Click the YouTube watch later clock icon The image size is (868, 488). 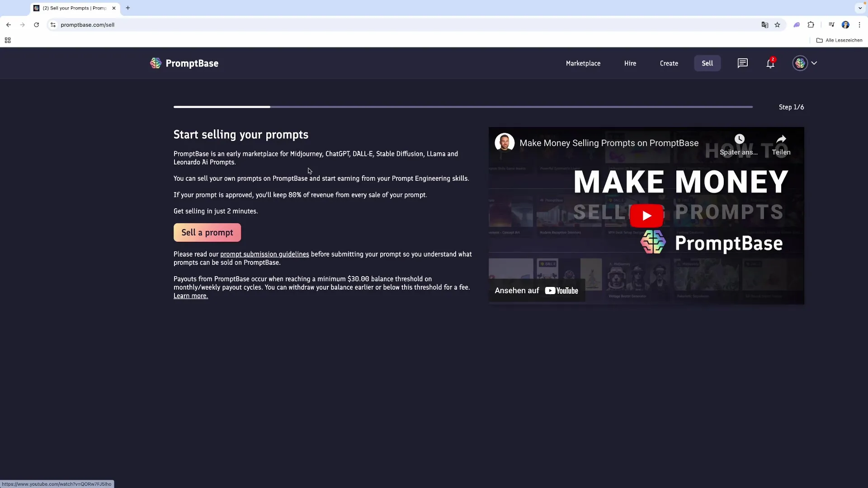739,139
